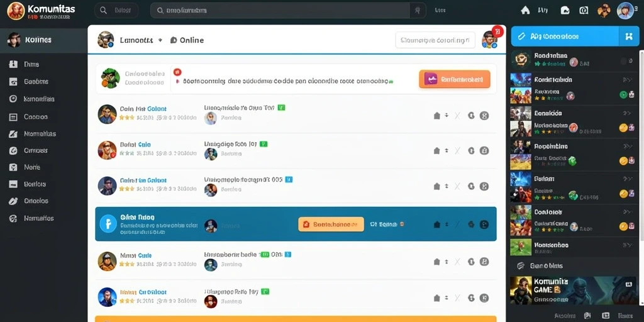Expand the second right-panel entry with the double chevron
This screenshot has height=322, width=644.
[x=627, y=80]
